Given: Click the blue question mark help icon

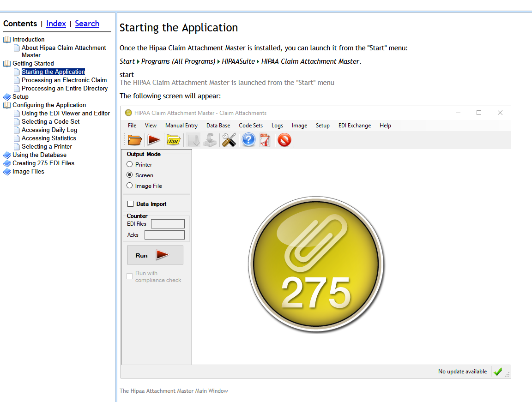Looking at the screenshot, I should coord(248,140).
